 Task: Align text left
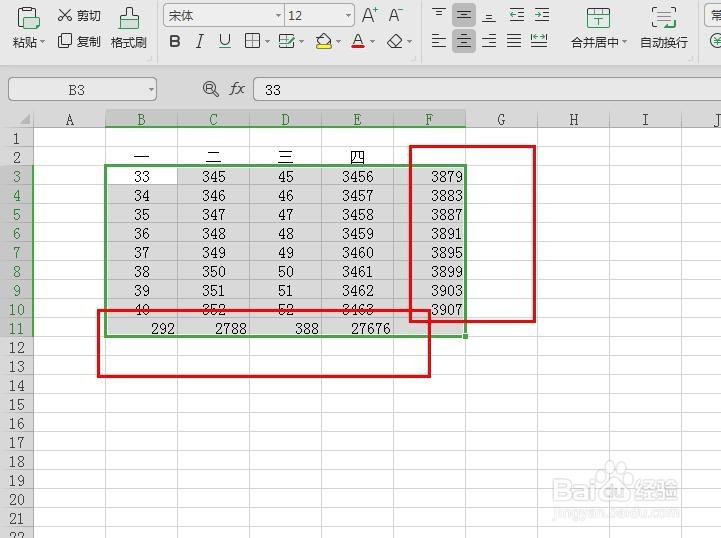coord(439,41)
